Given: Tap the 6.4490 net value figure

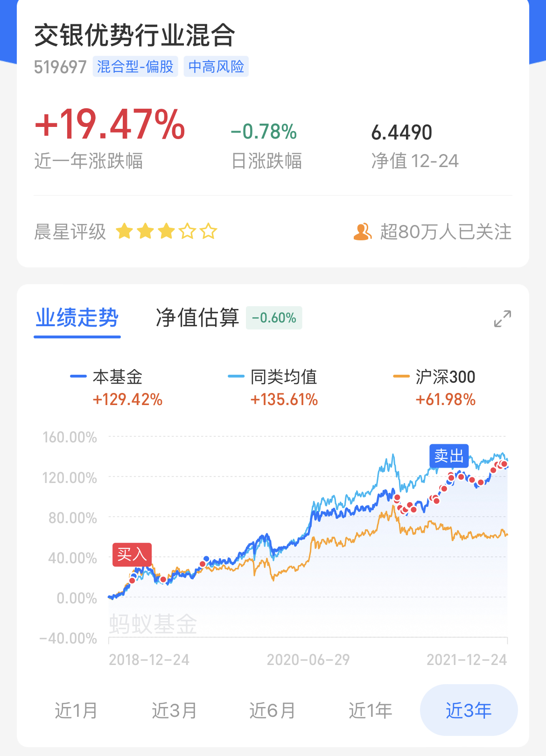Looking at the screenshot, I should click(x=401, y=133).
